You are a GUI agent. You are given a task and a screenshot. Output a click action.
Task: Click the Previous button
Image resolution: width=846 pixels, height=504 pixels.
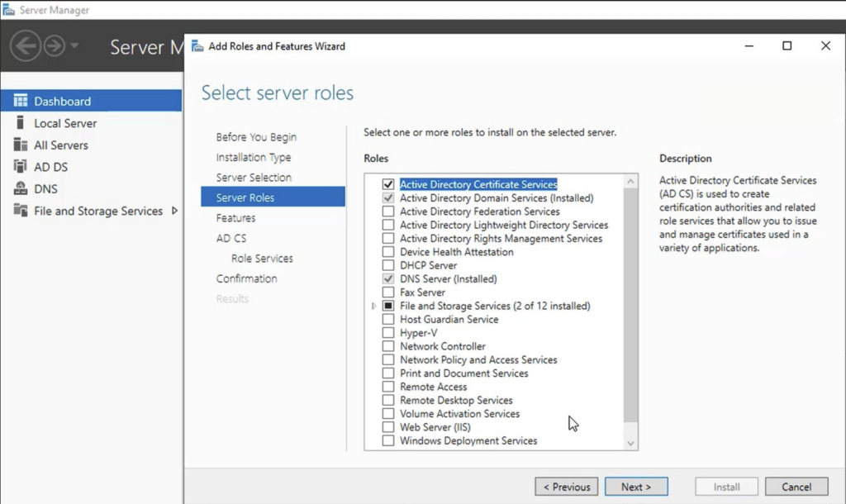(567, 487)
